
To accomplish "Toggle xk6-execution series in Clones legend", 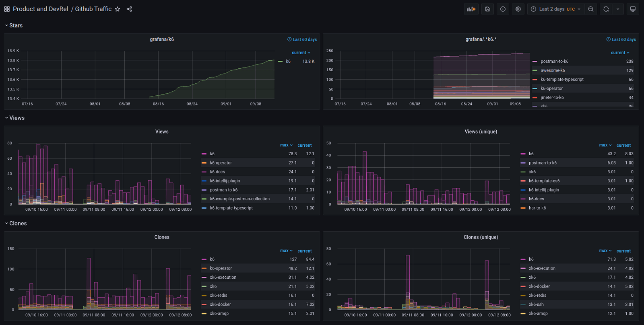I will coord(223,278).
